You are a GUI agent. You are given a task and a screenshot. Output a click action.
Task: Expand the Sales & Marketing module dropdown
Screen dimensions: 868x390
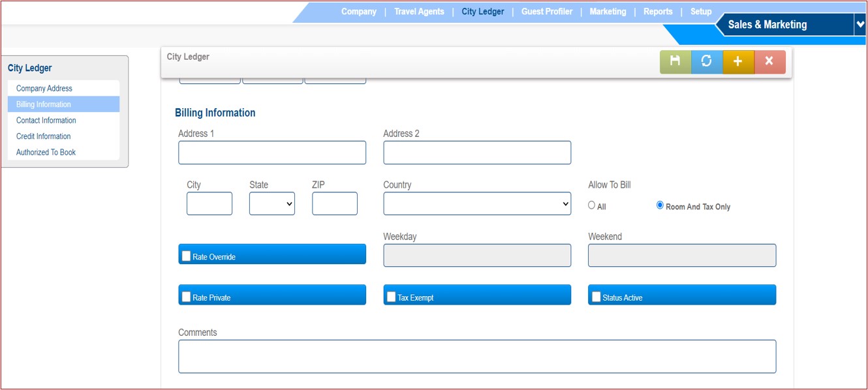click(x=860, y=24)
